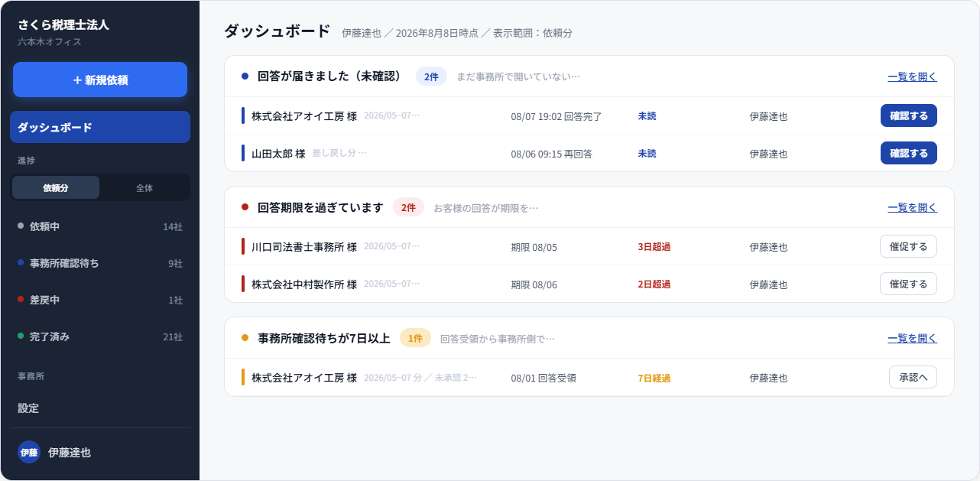Viewport: 980px width, 481px height.
Task: Click the 事務所確認待ちが7日以上 heading
Action: point(324,338)
